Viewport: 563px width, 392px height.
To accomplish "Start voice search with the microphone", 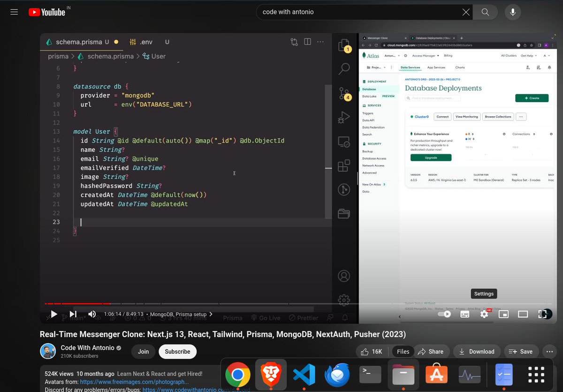I will (513, 12).
